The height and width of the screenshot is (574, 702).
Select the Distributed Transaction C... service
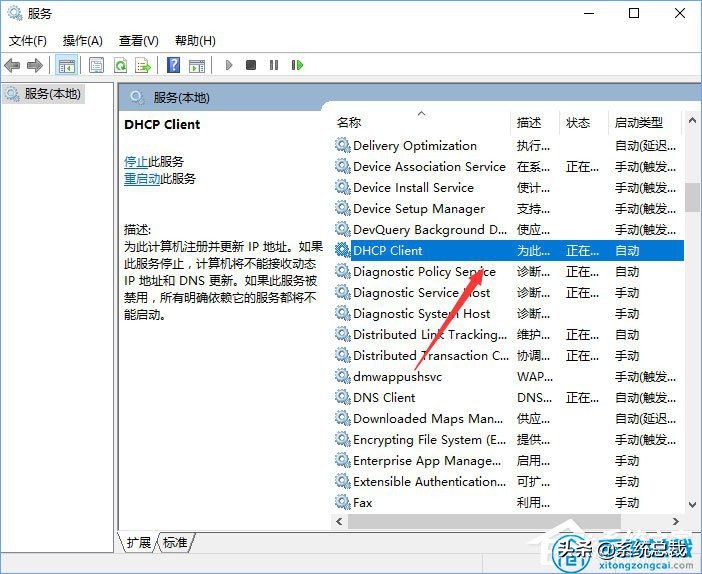tap(509, 356)
